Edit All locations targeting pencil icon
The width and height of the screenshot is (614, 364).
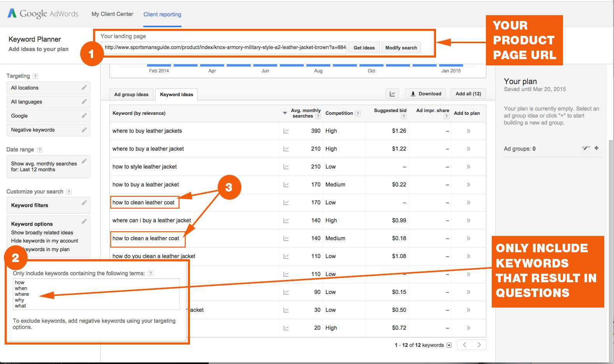point(84,88)
